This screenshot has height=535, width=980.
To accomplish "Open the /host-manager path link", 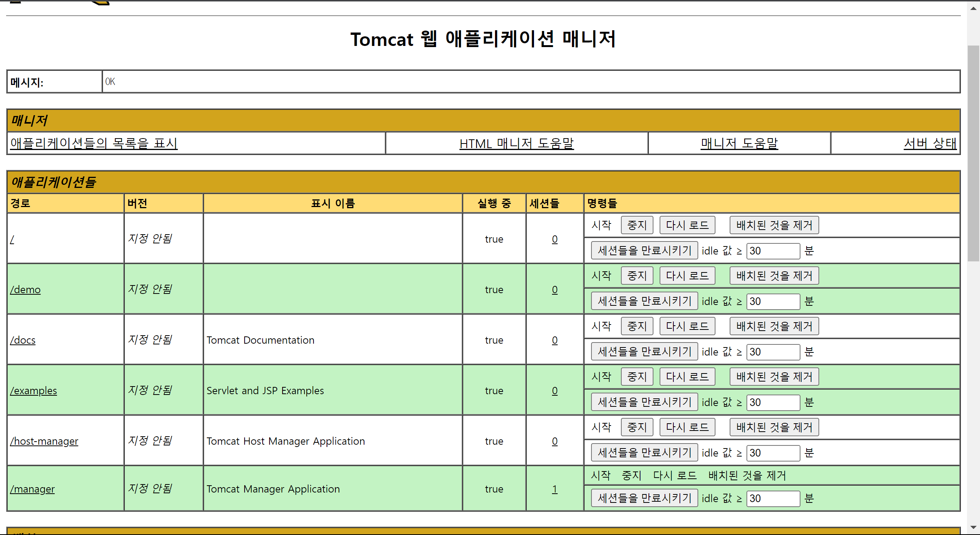I will point(44,441).
